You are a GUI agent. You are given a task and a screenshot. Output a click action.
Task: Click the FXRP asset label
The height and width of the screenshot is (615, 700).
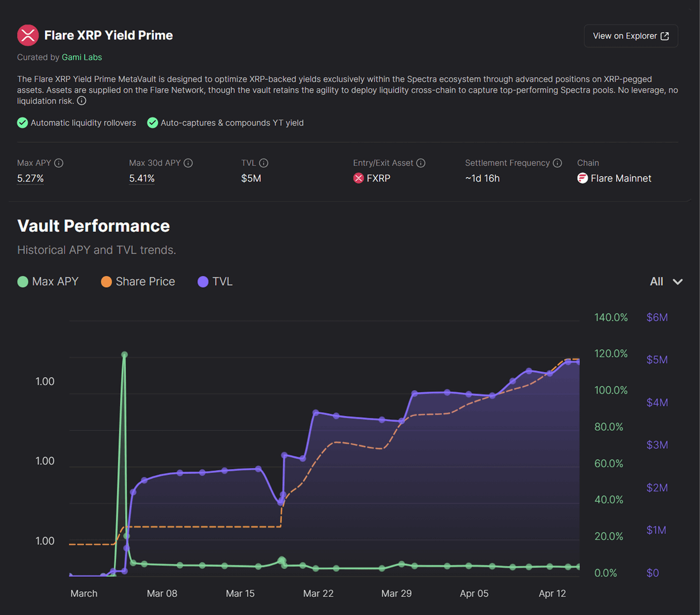[x=379, y=178]
